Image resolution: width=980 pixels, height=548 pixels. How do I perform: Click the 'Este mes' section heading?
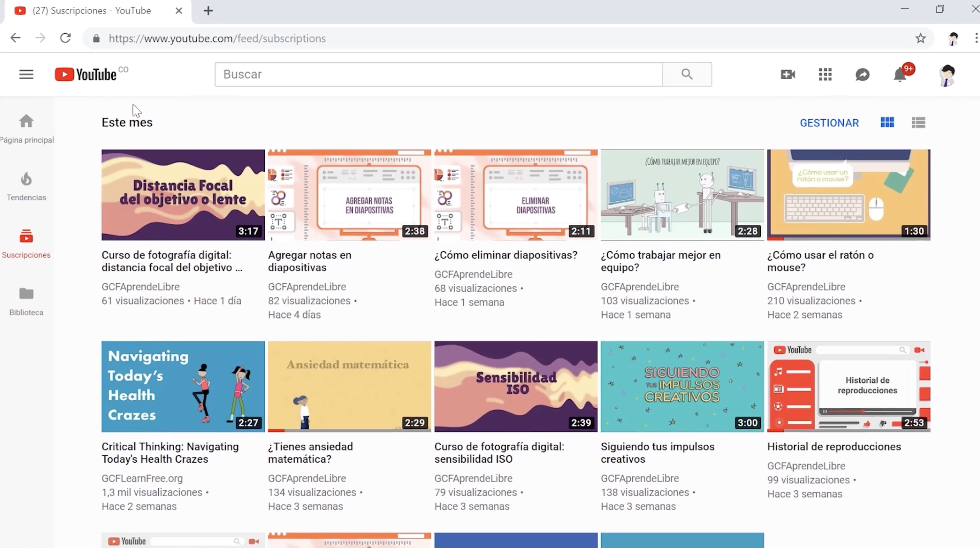127,122
